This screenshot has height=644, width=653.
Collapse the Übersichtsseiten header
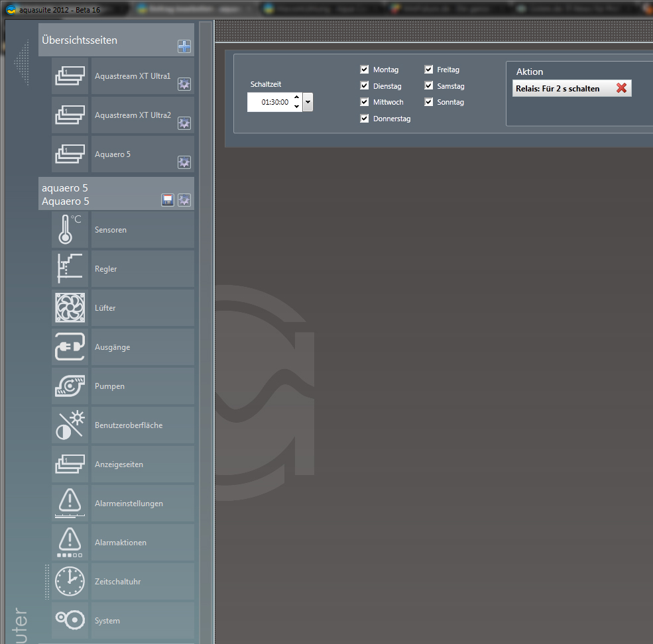tap(116, 40)
